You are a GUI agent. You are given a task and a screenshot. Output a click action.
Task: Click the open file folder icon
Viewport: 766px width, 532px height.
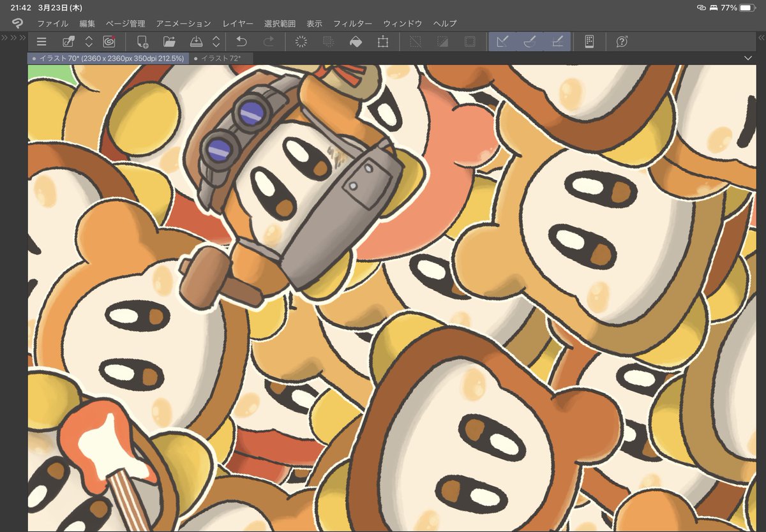169,42
